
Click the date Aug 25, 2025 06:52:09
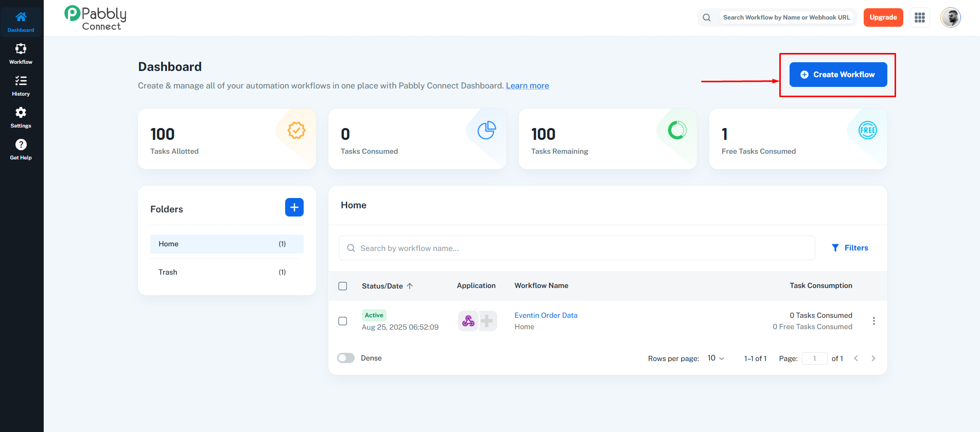click(x=400, y=327)
